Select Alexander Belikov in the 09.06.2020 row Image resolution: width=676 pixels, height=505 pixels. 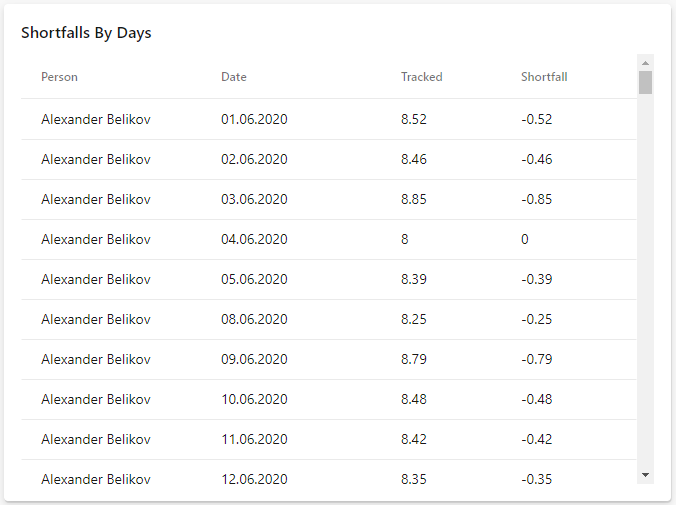click(x=96, y=359)
